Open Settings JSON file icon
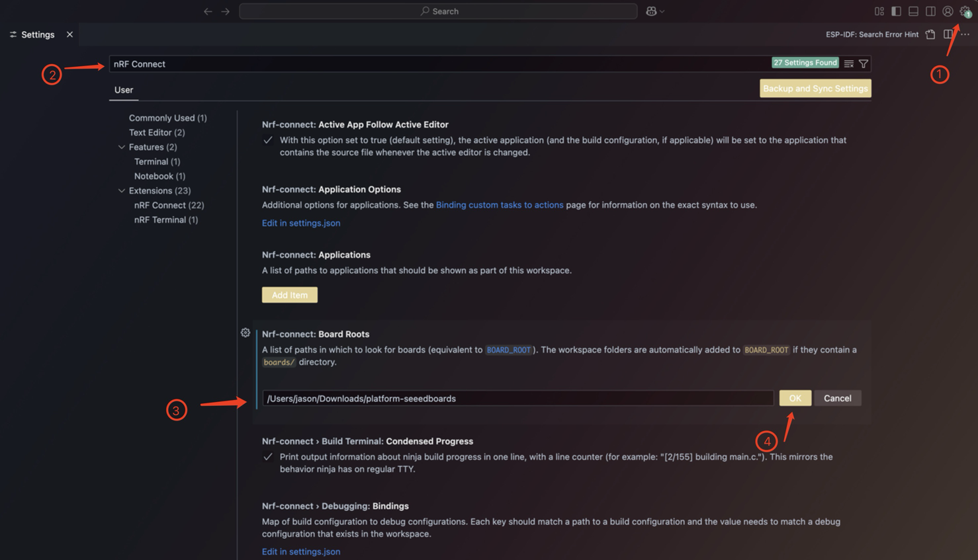 point(930,34)
